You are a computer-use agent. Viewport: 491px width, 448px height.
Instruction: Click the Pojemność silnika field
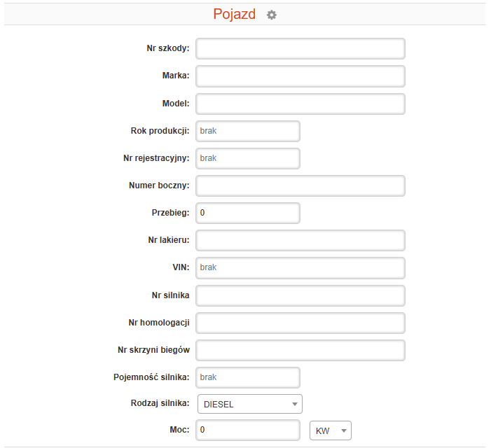point(248,377)
